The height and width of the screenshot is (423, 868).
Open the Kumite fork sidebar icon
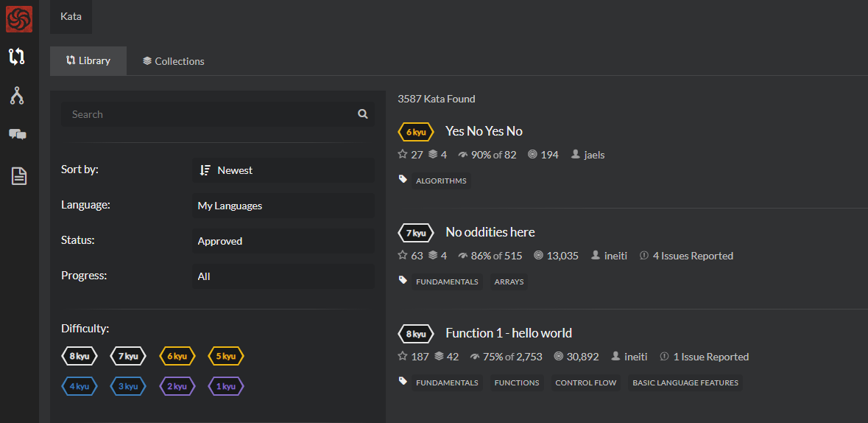[17, 95]
